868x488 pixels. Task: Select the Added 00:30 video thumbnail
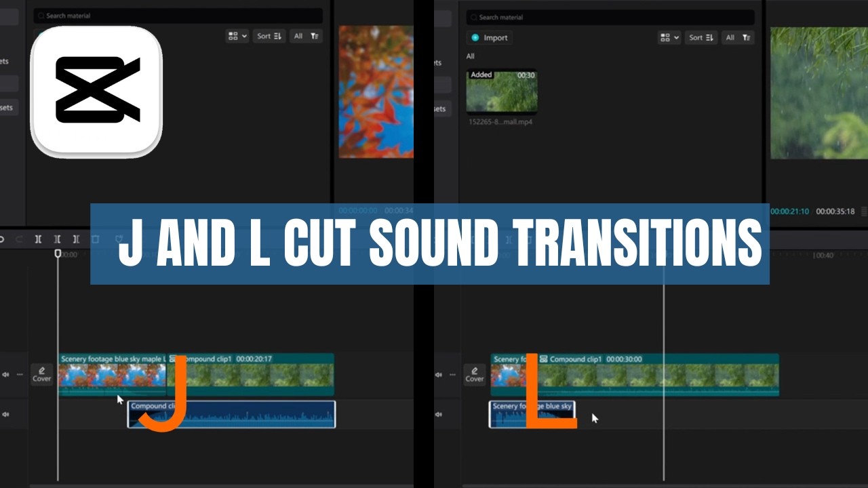click(x=502, y=91)
